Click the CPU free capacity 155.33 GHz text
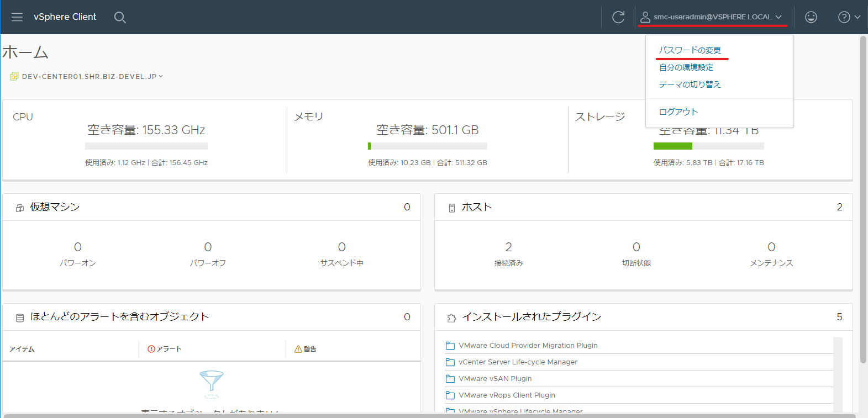 [146, 130]
